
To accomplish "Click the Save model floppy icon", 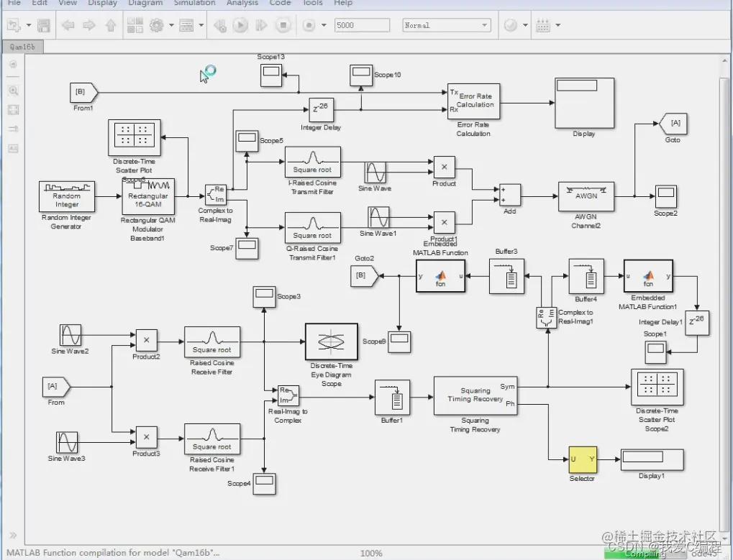I will pos(43,25).
